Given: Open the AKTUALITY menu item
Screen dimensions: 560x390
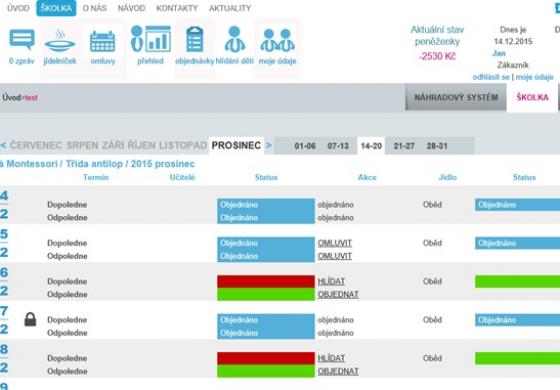Looking at the screenshot, I should tap(230, 8).
